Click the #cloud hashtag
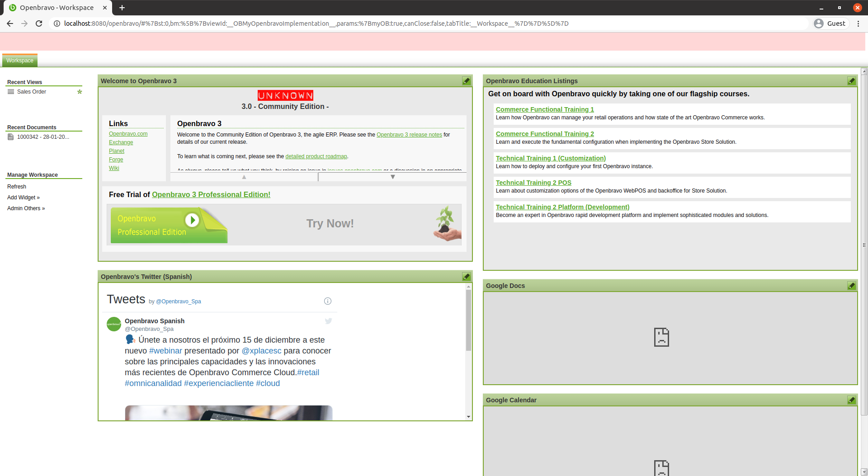The height and width of the screenshot is (476, 868). (268, 383)
